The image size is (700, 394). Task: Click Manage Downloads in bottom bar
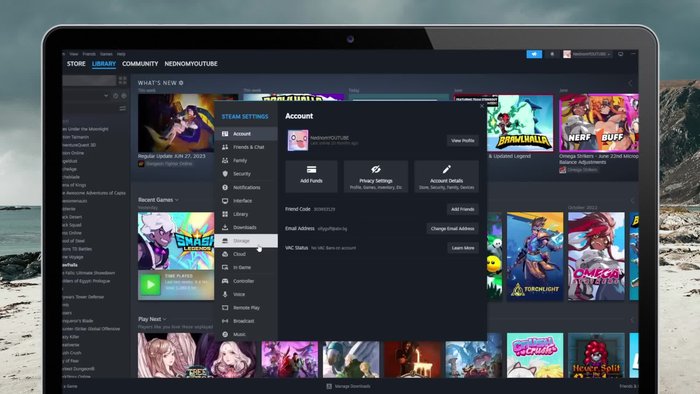[348, 386]
